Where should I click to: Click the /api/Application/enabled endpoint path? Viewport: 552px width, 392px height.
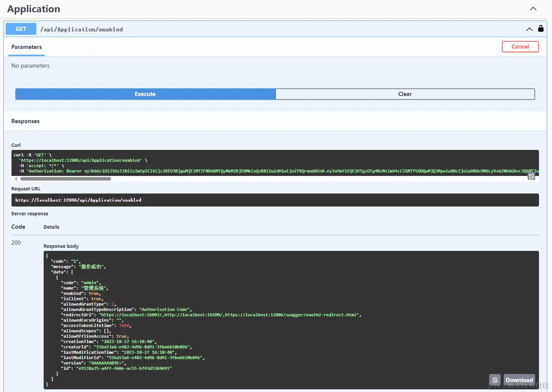coord(82,29)
